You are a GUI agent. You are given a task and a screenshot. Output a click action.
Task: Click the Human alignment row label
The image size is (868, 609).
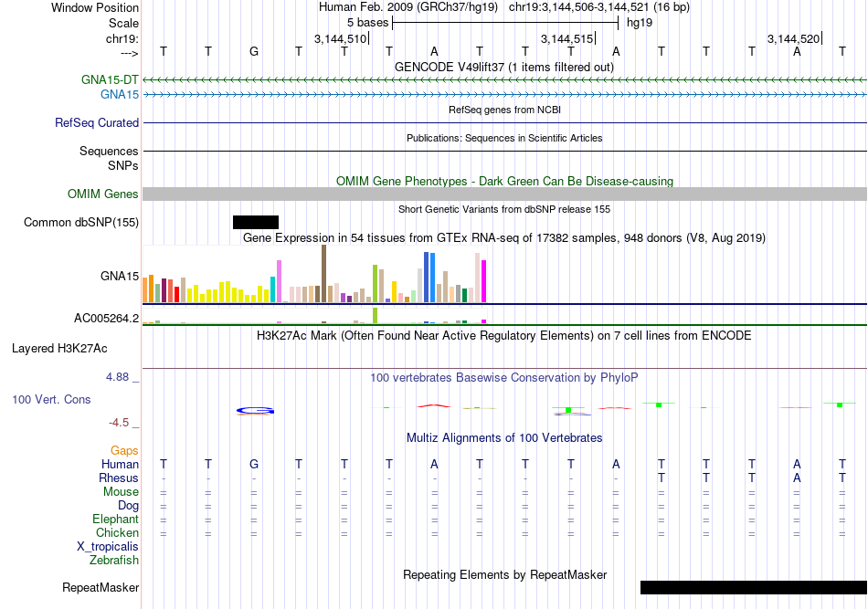[120, 464]
